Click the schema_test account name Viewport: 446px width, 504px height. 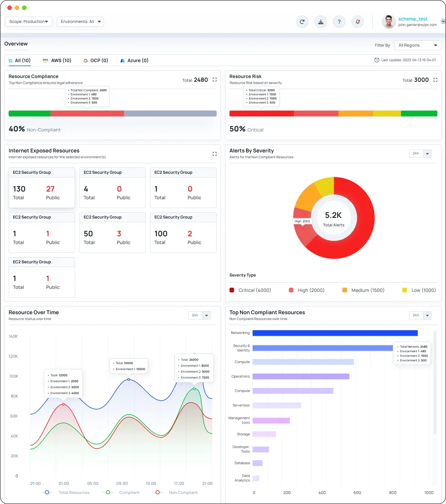coord(413,19)
